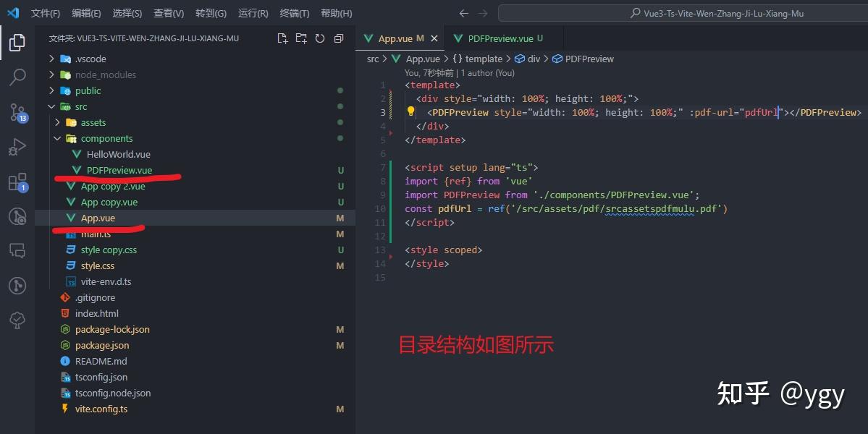Viewport: 868px width, 434px height.
Task: Open the bottom activity bar icon with a check mark
Action: tap(17, 320)
